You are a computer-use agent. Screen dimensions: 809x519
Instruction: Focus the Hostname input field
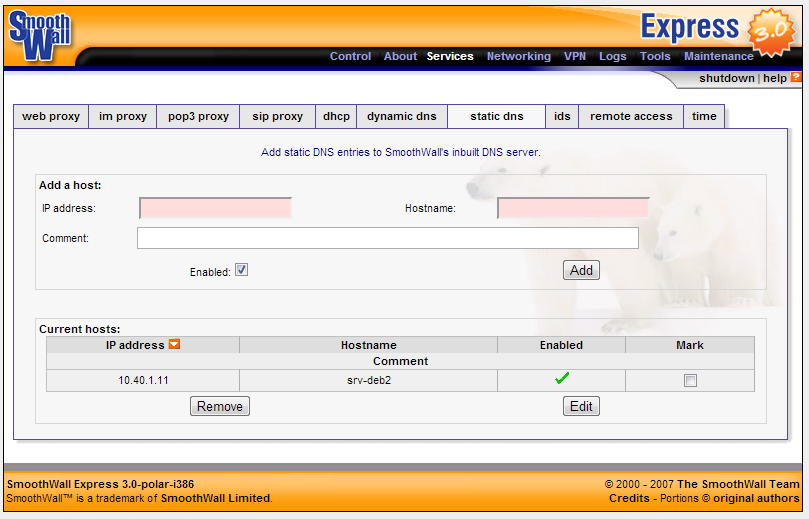[573, 208]
